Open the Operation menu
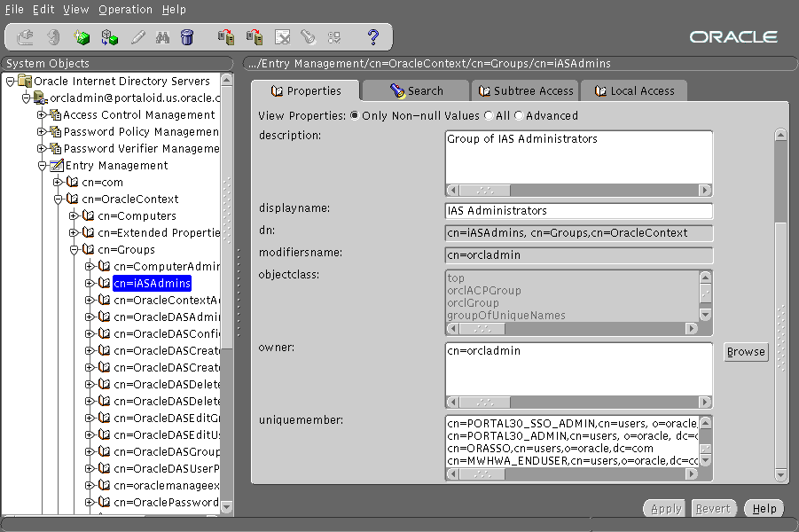Viewport: 799px width, 532px height. click(x=125, y=9)
